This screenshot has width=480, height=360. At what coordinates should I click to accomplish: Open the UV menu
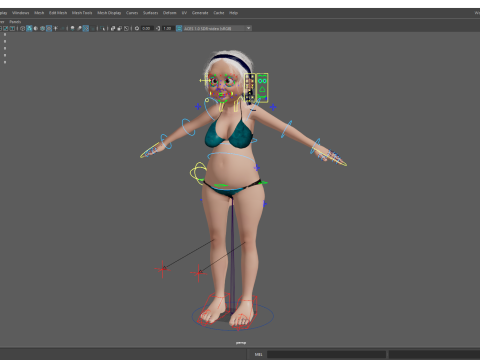184,13
